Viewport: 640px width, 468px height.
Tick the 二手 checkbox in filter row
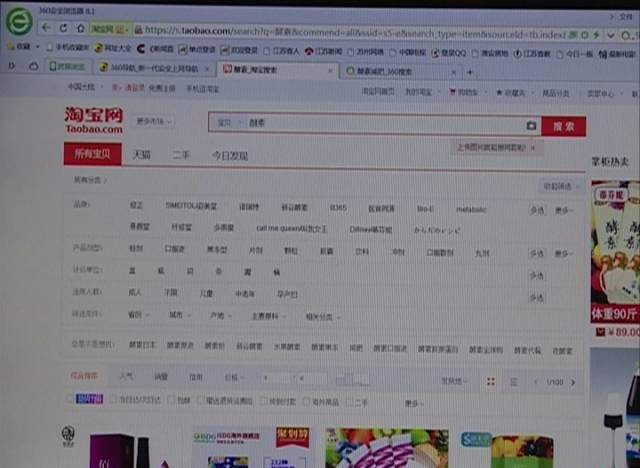tap(349, 402)
